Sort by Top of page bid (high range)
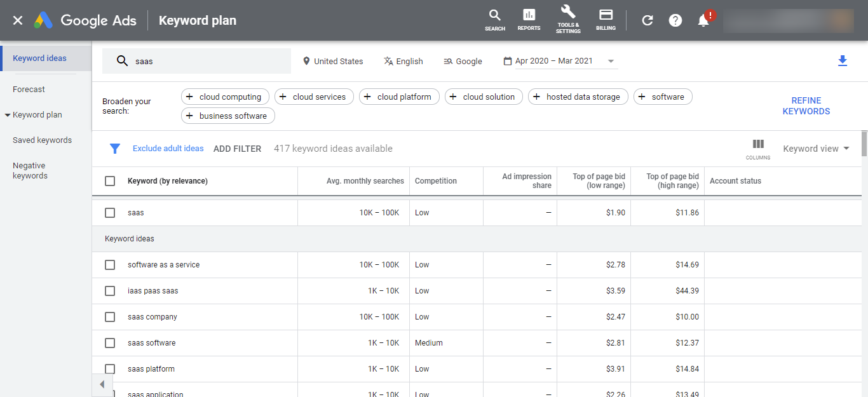The height and width of the screenshot is (397, 868). tap(672, 181)
